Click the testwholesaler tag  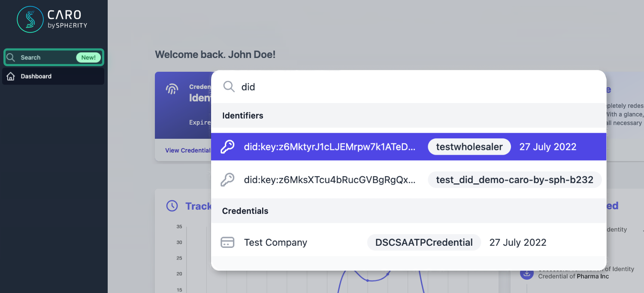click(x=469, y=147)
